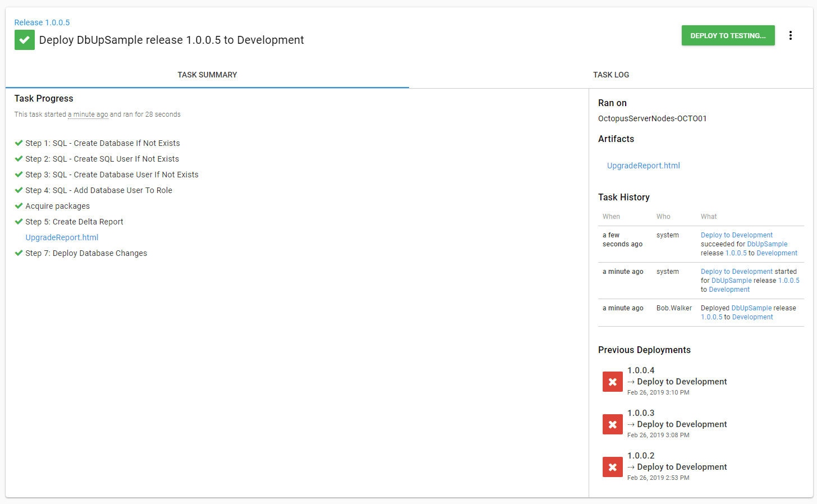Click the red failed icon for release 1.0.0.3

612,424
